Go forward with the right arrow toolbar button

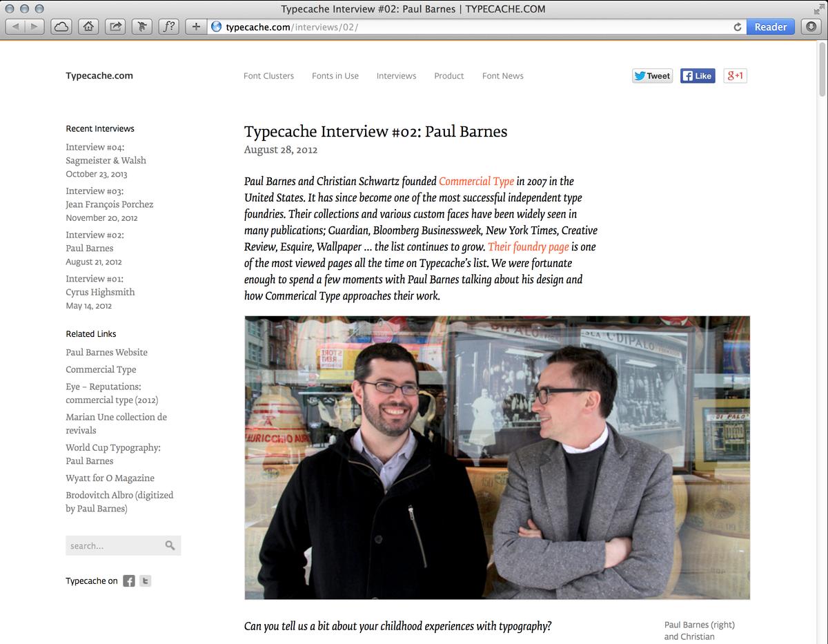click(34, 27)
